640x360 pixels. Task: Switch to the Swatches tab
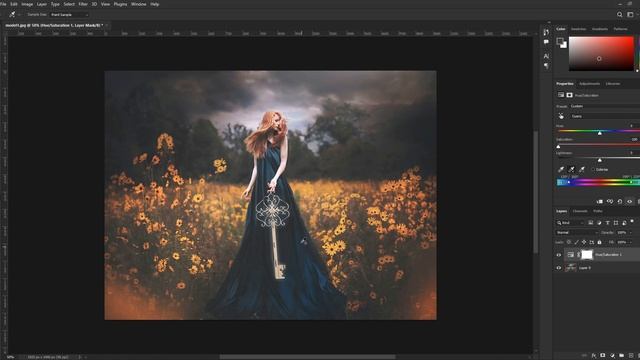(578, 29)
